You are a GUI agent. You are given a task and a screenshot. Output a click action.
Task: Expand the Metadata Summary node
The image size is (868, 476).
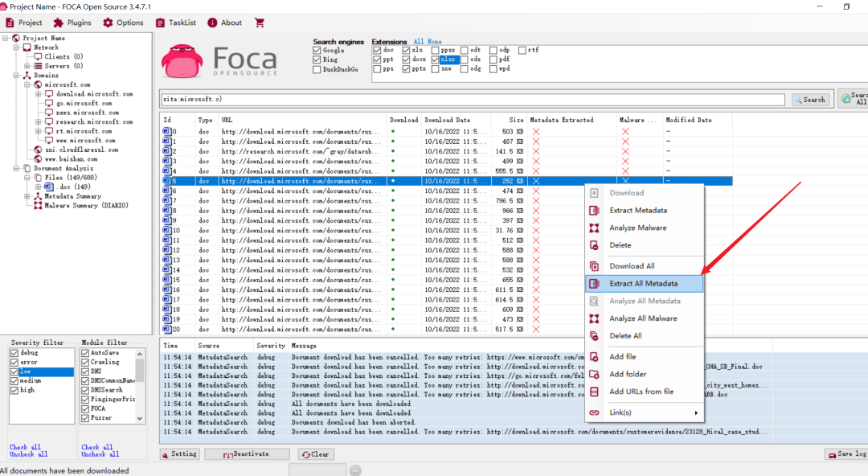click(x=27, y=196)
